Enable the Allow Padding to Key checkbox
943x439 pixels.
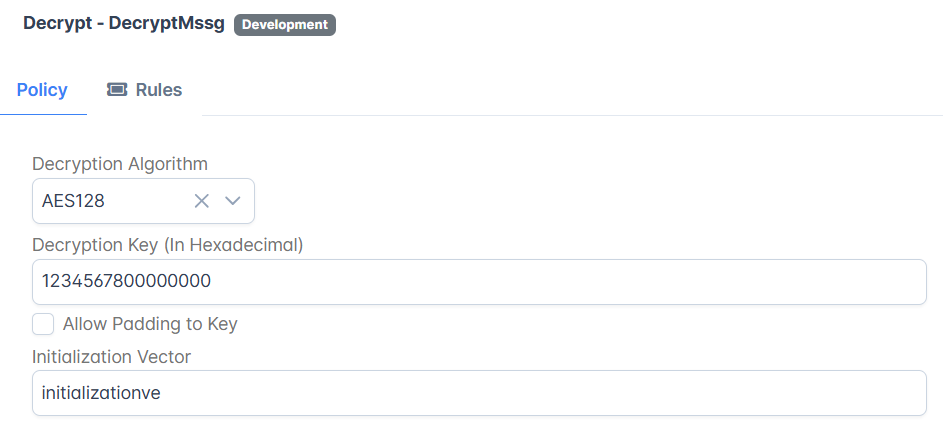pos(43,324)
